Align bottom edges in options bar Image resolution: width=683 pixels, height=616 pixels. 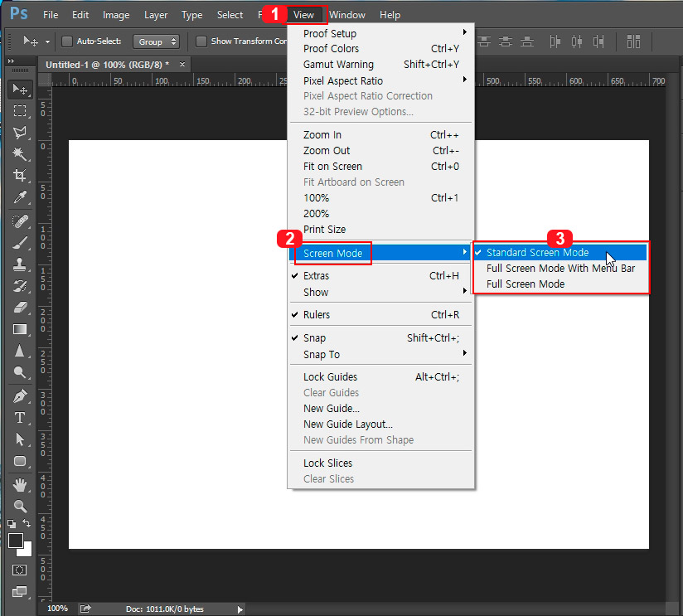click(527, 41)
